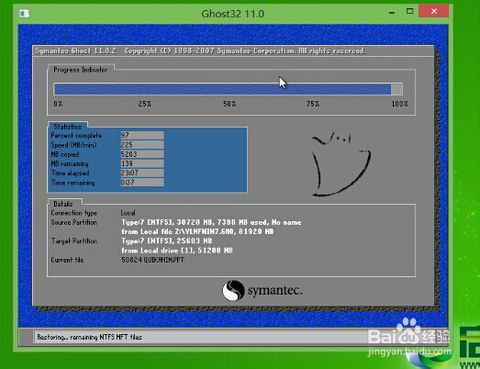Click the Percent complete value field
Viewport: 480px width, 369px height.
click(142, 135)
